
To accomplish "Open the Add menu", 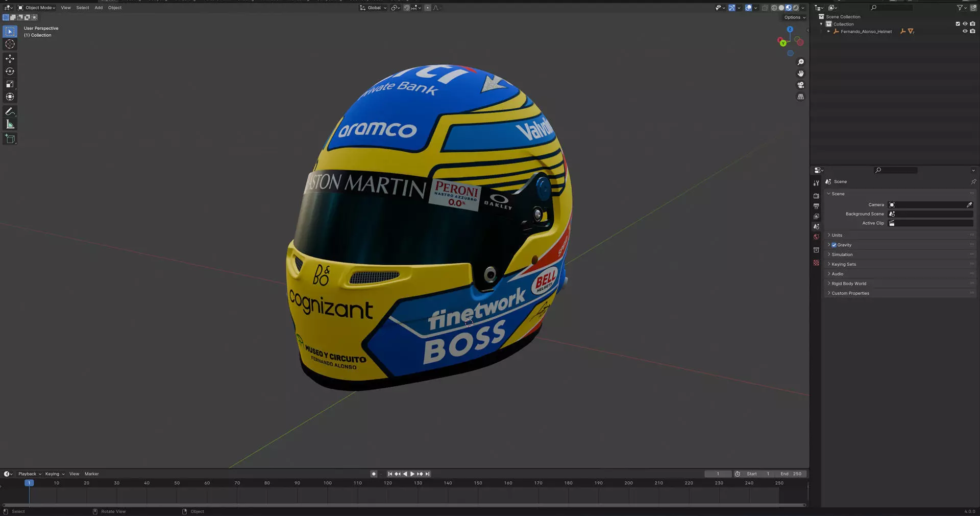I will [99, 8].
